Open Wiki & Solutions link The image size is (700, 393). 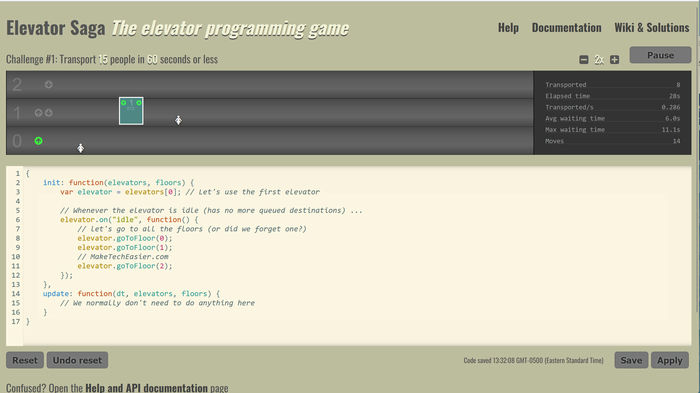pyautogui.click(x=652, y=28)
